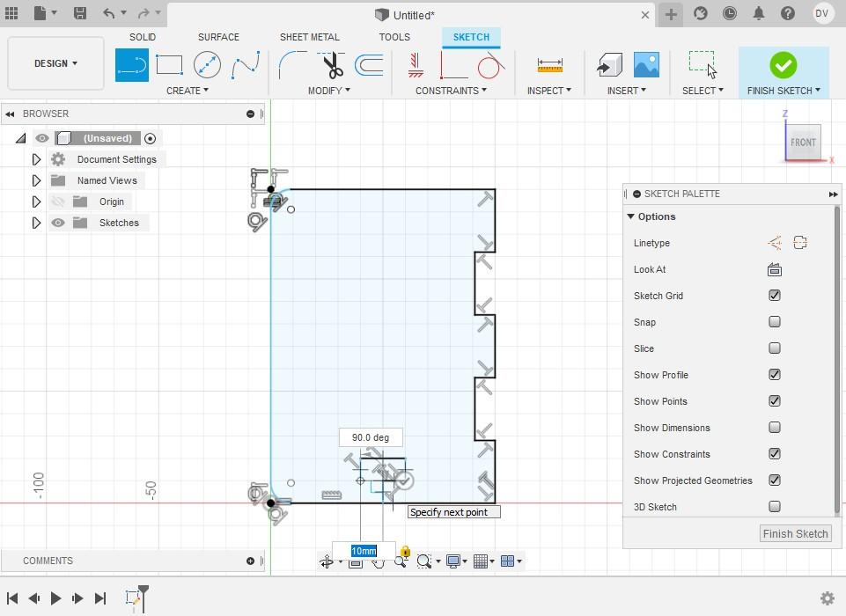
Task: Uncheck the Show Profile checkbox
Action: pos(775,375)
